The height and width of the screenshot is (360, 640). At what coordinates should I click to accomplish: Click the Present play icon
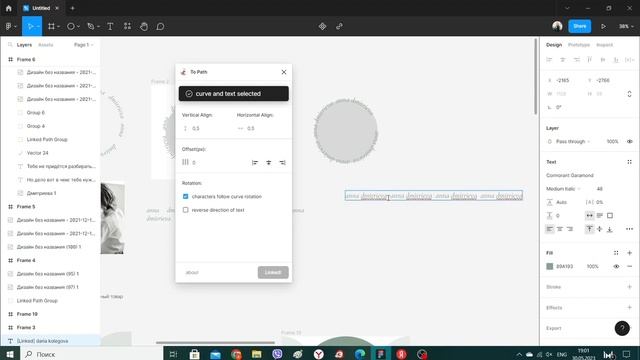click(603, 27)
